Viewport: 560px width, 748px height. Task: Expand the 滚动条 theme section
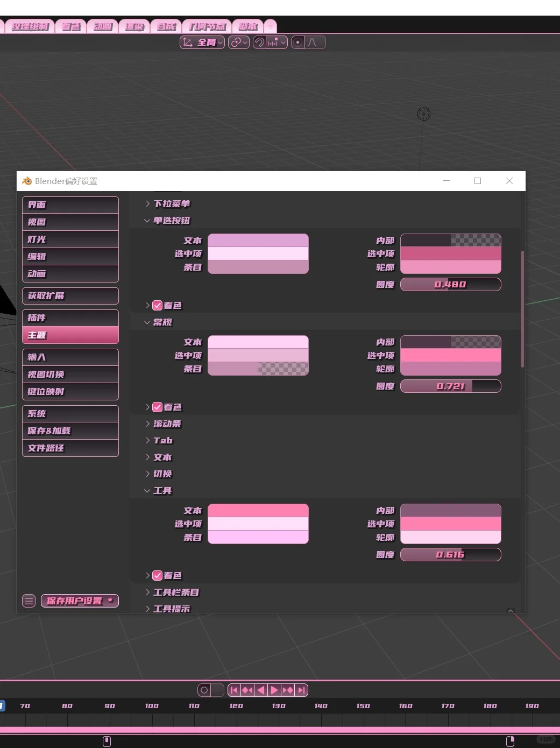pos(163,424)
